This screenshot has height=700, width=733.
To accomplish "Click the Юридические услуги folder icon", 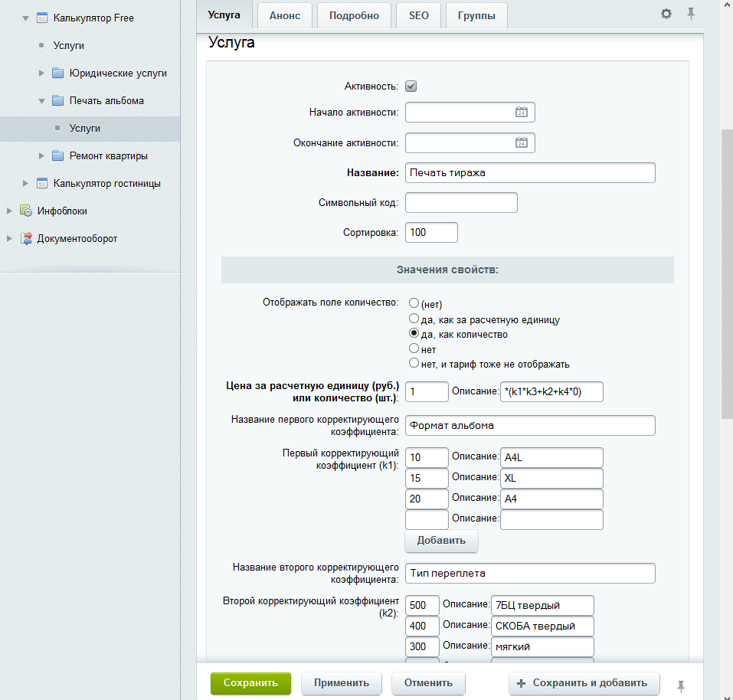I will click(x=58, y=73).
